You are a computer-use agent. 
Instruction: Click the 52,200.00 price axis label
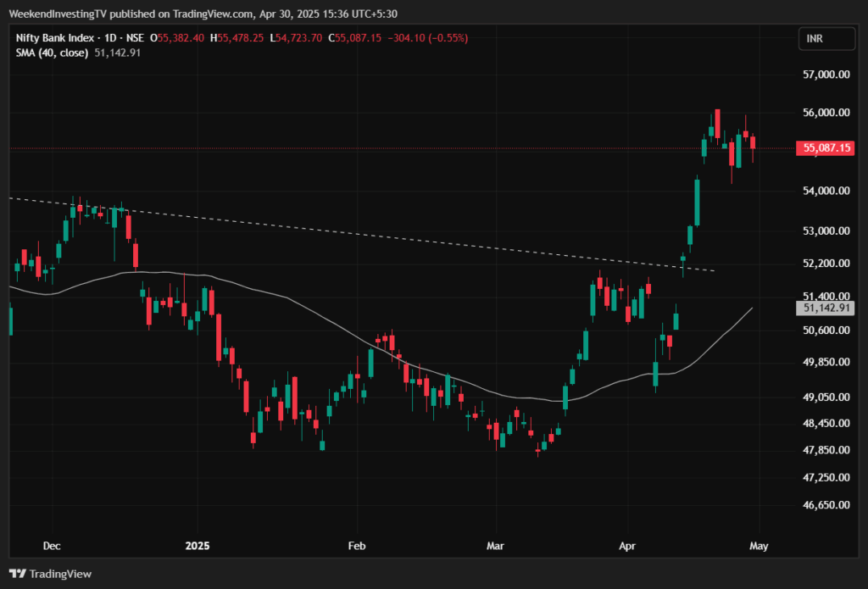(x=826, y=263)
